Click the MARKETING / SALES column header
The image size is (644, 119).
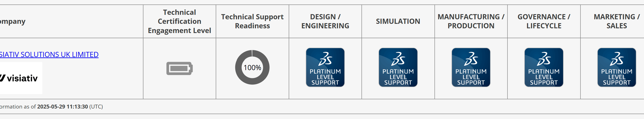pos(617,21)
